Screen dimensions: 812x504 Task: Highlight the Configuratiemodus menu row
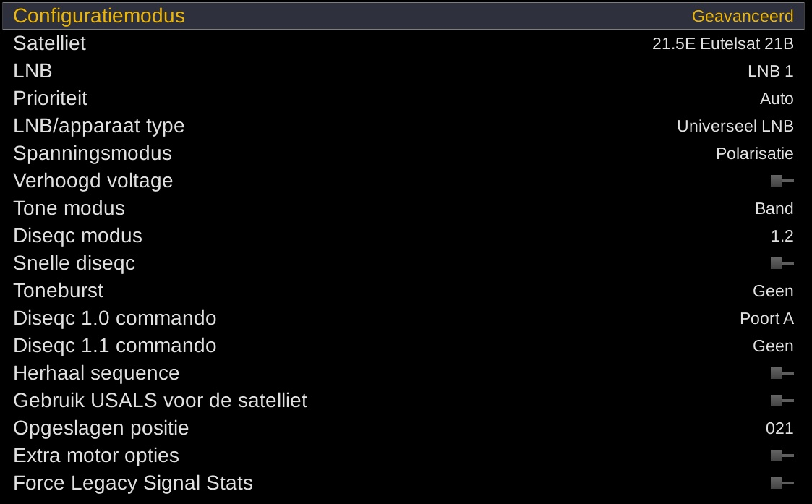[x=99, y=16]
